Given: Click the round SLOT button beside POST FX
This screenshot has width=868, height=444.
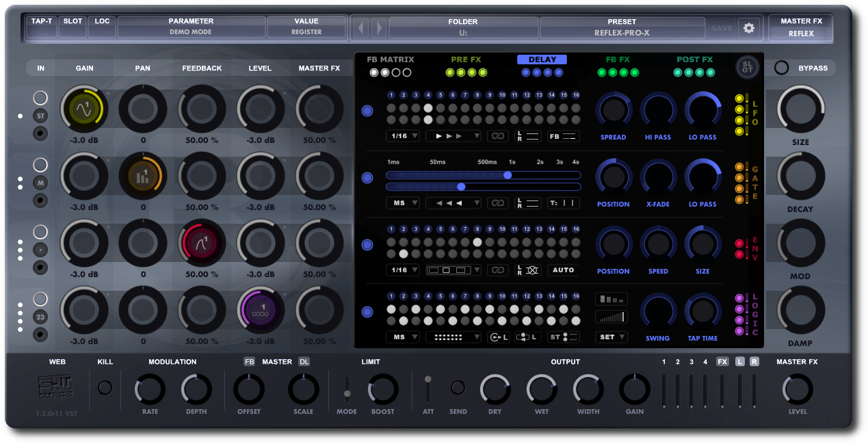Looking at the screenshot, I should pos(748,66).
